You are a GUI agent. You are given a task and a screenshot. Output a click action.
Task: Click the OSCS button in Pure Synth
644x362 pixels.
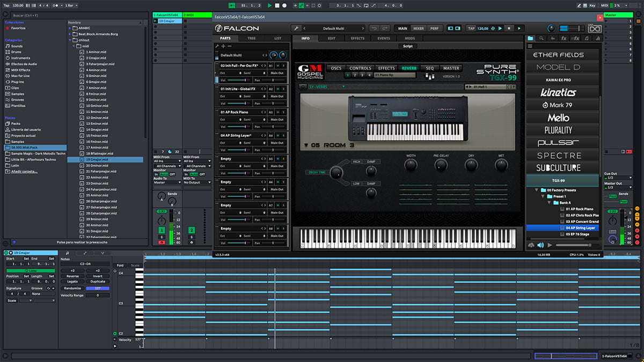(x=336, y=68)
